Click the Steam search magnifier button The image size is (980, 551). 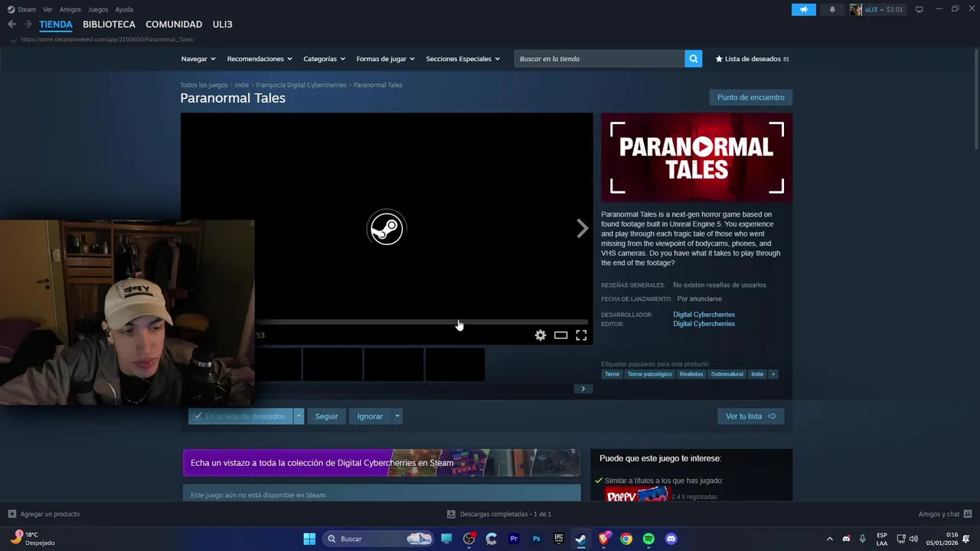coord(693,59)
